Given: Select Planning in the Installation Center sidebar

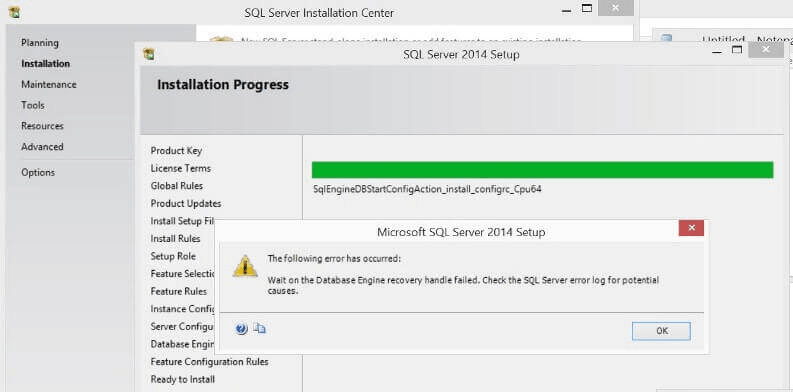Looking at the screenshot, I should tap(40, 43).
